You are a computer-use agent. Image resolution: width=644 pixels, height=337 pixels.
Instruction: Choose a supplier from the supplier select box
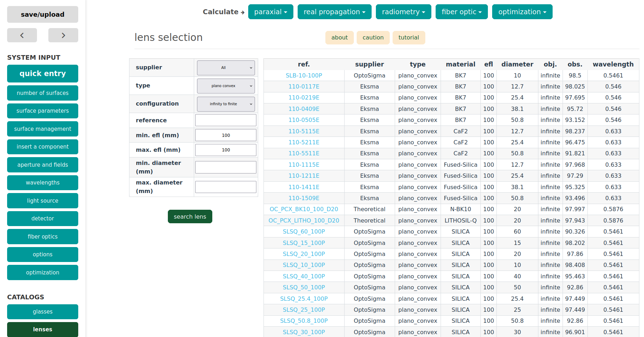[x=226, y=68]
